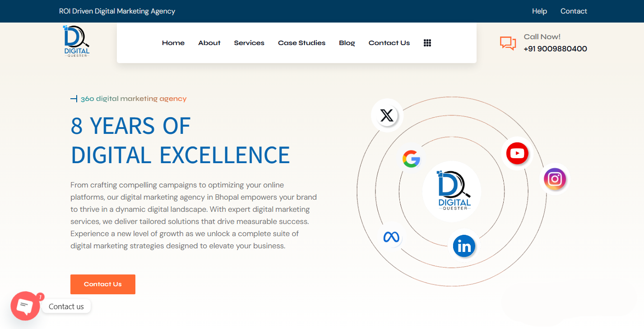
Task: Click the orange Contact Us hero button
Action: (x=103, y=284)
